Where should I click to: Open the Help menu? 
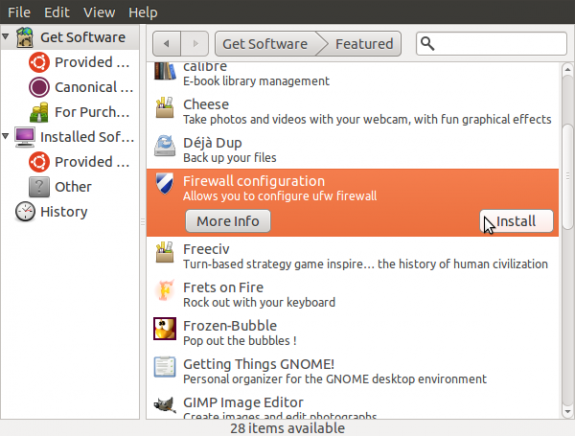(143, 12)
